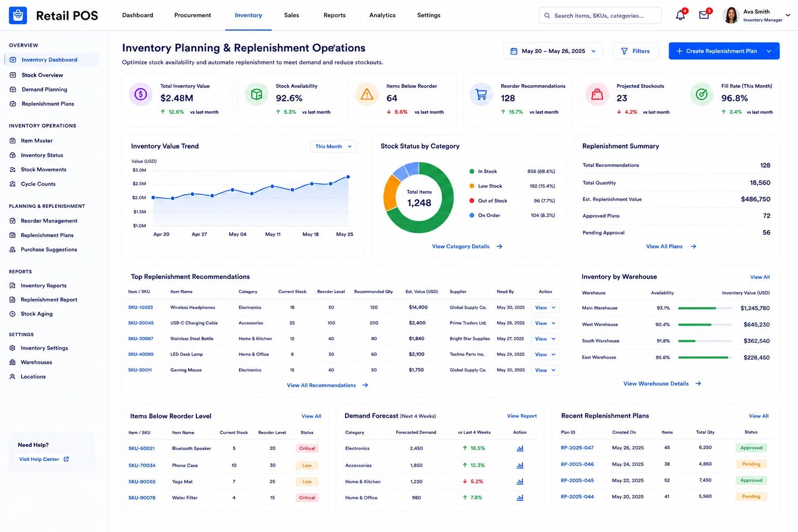
Task: Click View All in Items Below Reorder
Action: pyautogui.click(x=311, y=416)
